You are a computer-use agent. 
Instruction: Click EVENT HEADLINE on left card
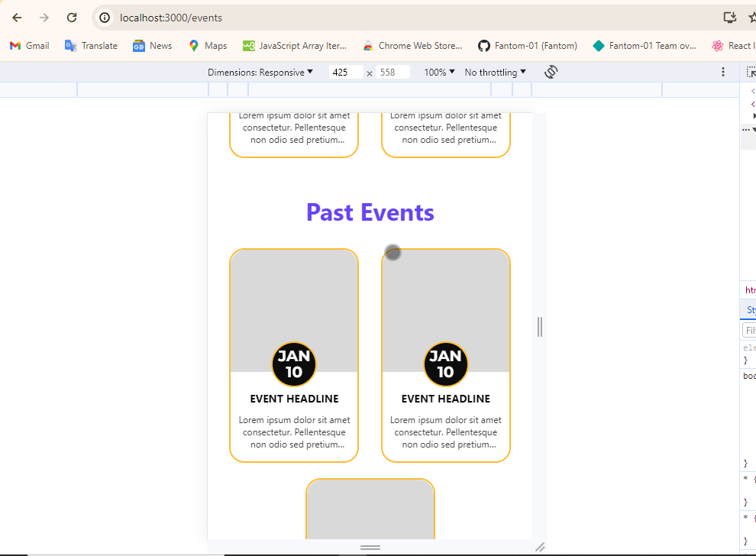pyautogui.click(x=294, y=399)
